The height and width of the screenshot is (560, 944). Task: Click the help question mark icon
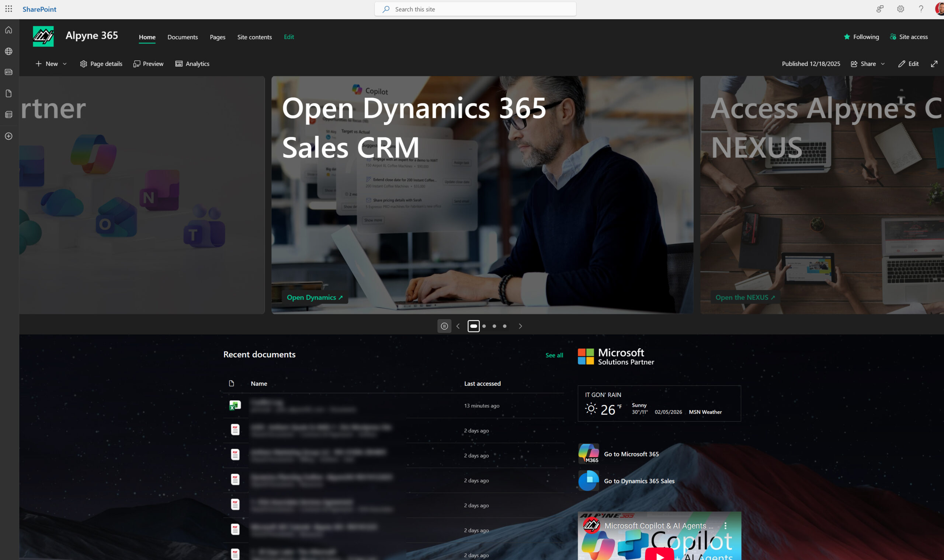pos(921,9)
